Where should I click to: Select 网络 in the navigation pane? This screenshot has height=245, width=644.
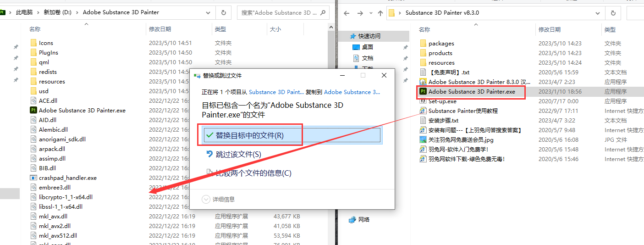click(x=364, y=219)
